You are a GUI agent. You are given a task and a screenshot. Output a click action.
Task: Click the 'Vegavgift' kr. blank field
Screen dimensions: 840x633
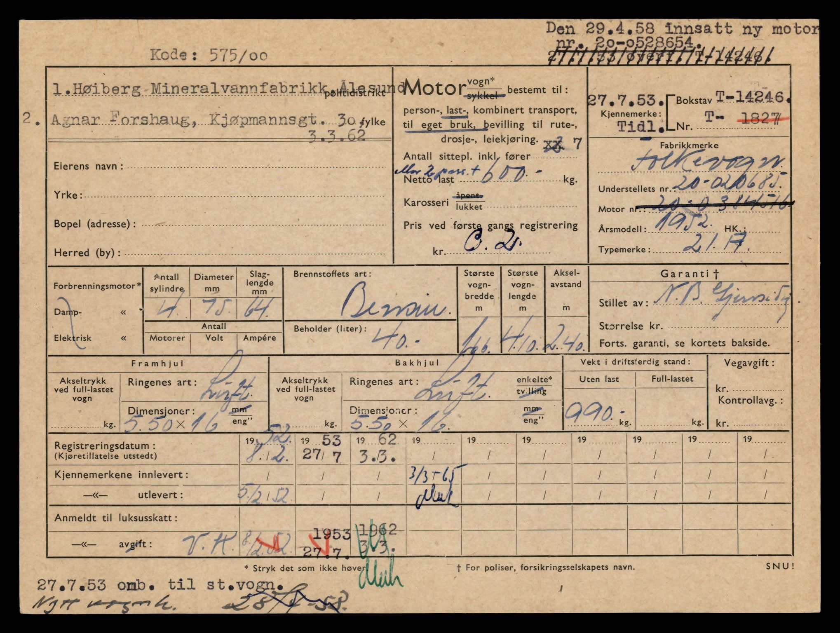pyautogui.click(x=758, y=389)
